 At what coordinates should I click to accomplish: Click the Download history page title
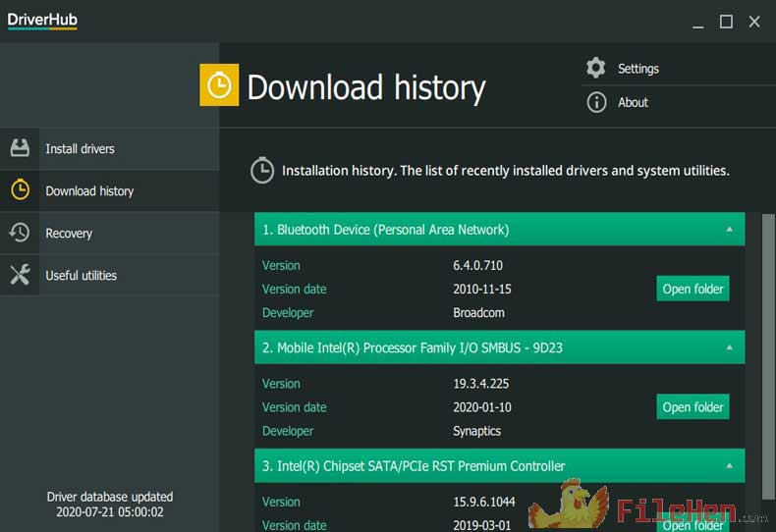[x=366, y=87]
